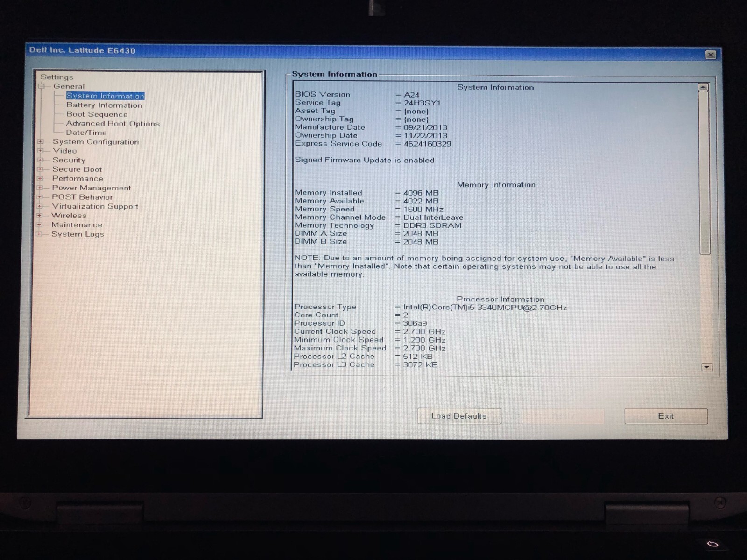747x560 pixels.
Task: Click the system information scrollbar thumb
Action: (704, 173)
